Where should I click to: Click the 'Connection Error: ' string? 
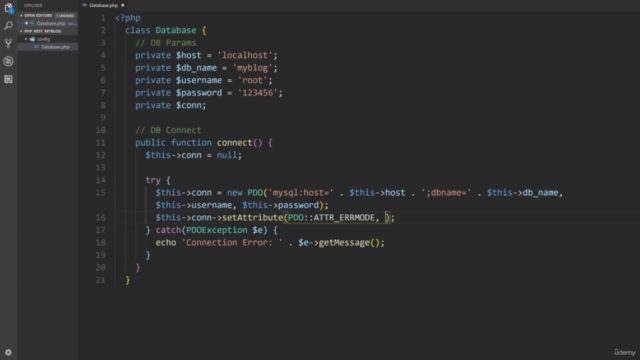232,242
